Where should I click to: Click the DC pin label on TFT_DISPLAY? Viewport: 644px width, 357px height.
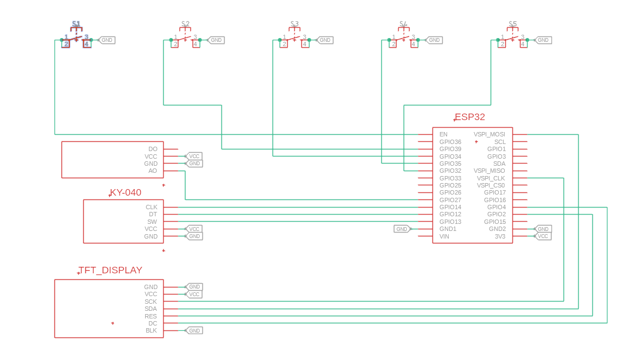tap(153, 323)
